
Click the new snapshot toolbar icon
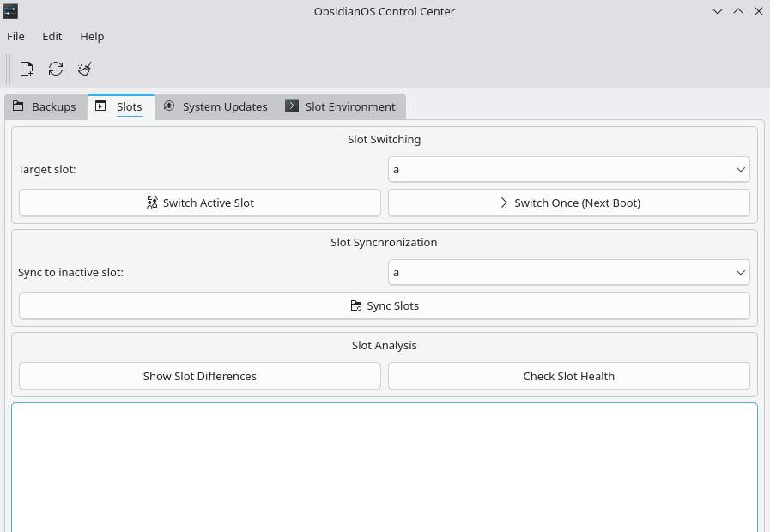pyautogui.click(x=26, y=69)
